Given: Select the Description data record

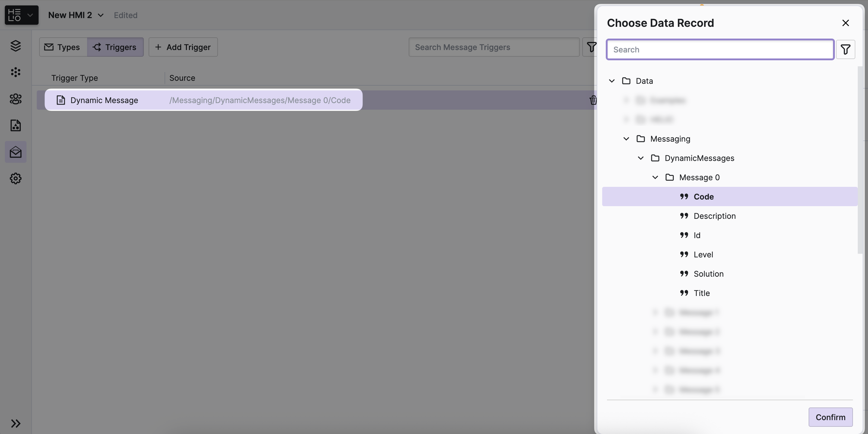Looking at the screenshot, I should click(x=714, y=216).
